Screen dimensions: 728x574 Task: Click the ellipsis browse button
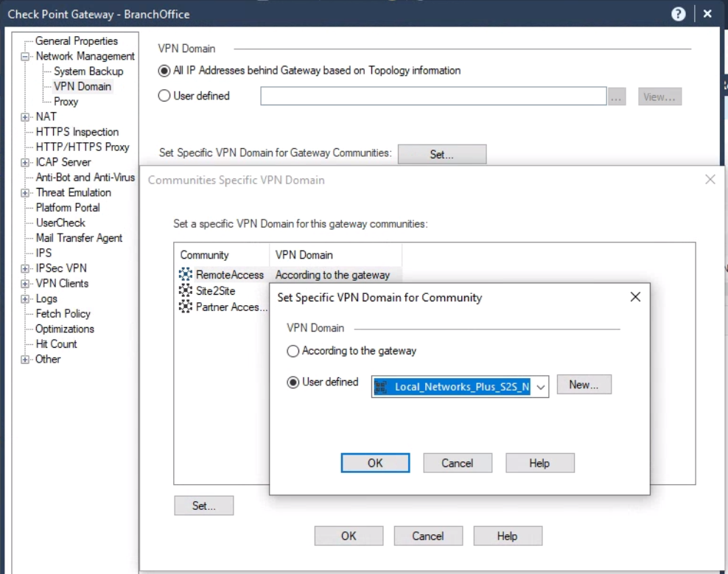click(x=616, y=97)
